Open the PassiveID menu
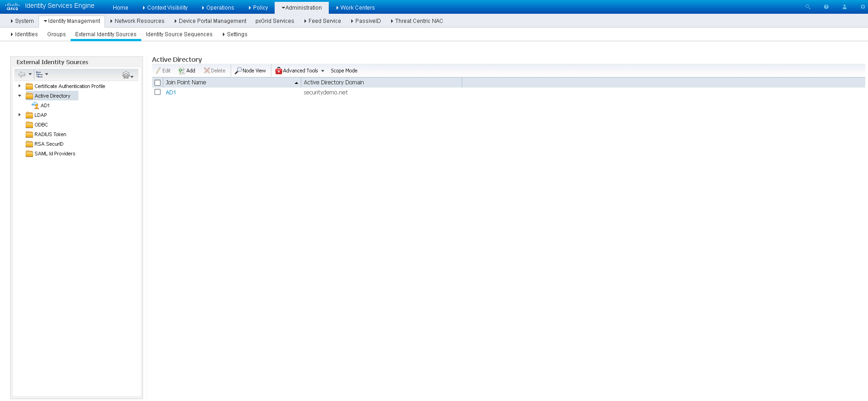868x401 pixels. click(x=366, y=21)
